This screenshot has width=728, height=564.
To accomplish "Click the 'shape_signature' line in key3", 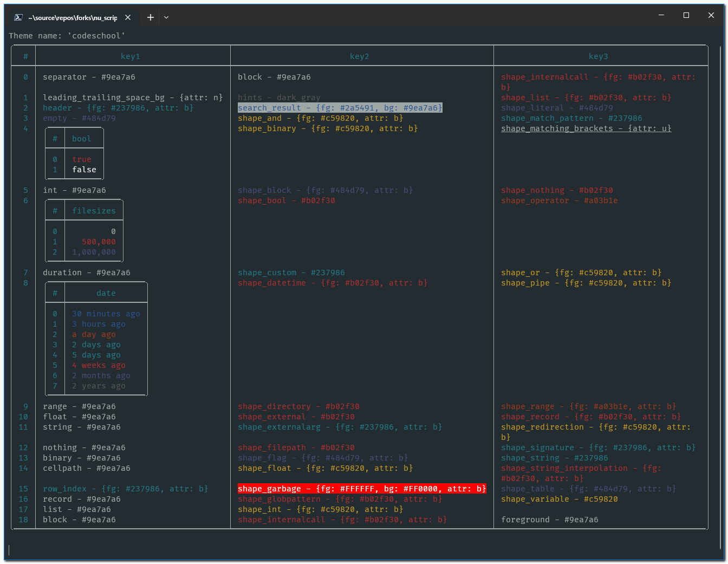I will (x=599, y=448).
